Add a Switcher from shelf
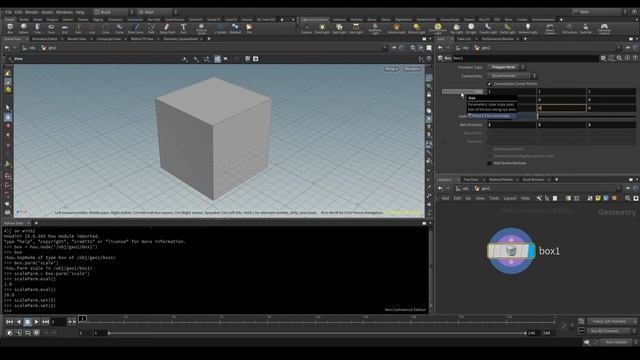The height and width of the screenshot is (360, 640). 586,29
